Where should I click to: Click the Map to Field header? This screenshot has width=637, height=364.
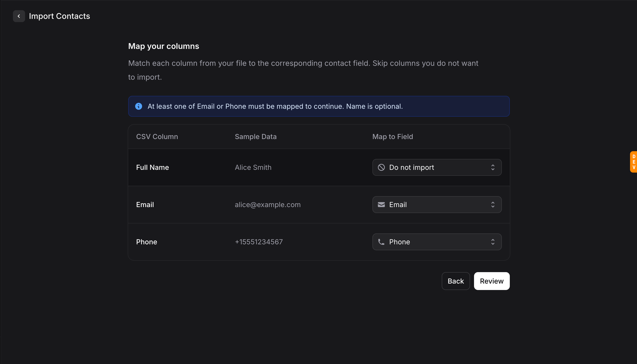pos(392,137)
